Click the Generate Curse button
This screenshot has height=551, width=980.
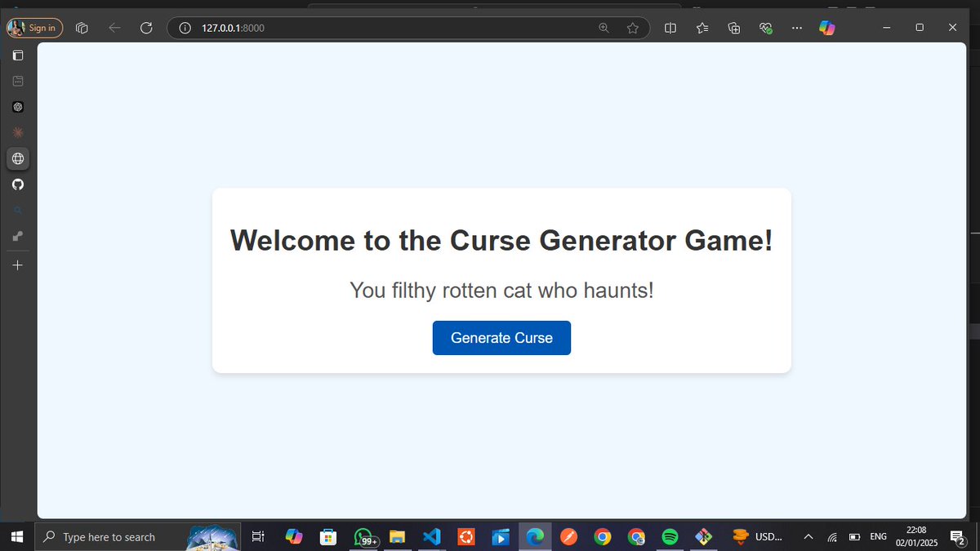501,338
